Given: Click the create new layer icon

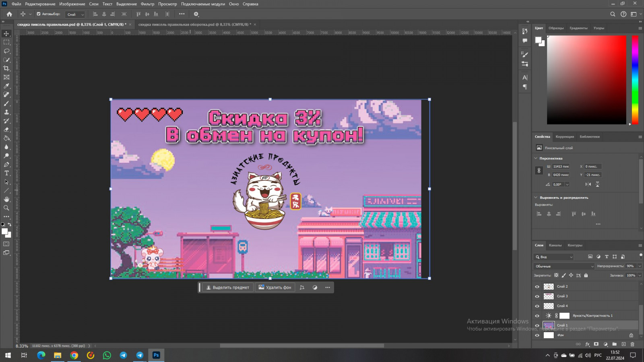Looking at the screenshot, I should pos(623,344).
